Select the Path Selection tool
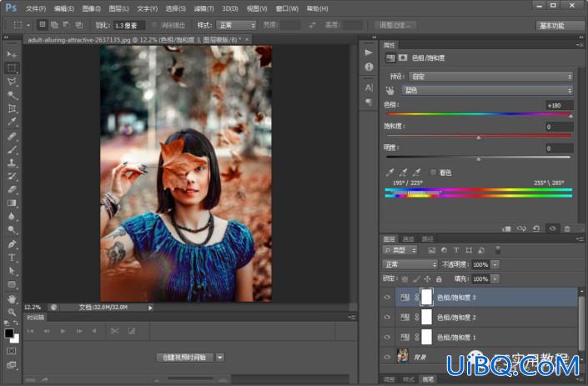588x386 pixels. [x=12, y=271]
